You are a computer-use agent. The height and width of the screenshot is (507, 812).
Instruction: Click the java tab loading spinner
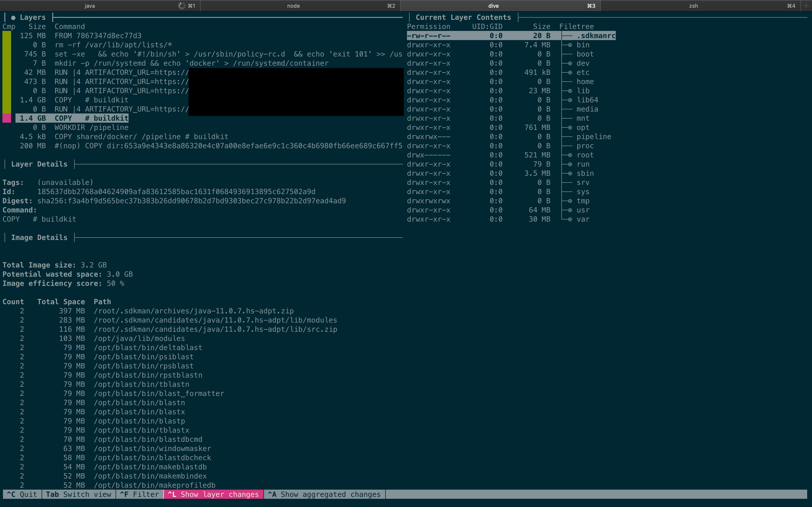coord(181,6)
